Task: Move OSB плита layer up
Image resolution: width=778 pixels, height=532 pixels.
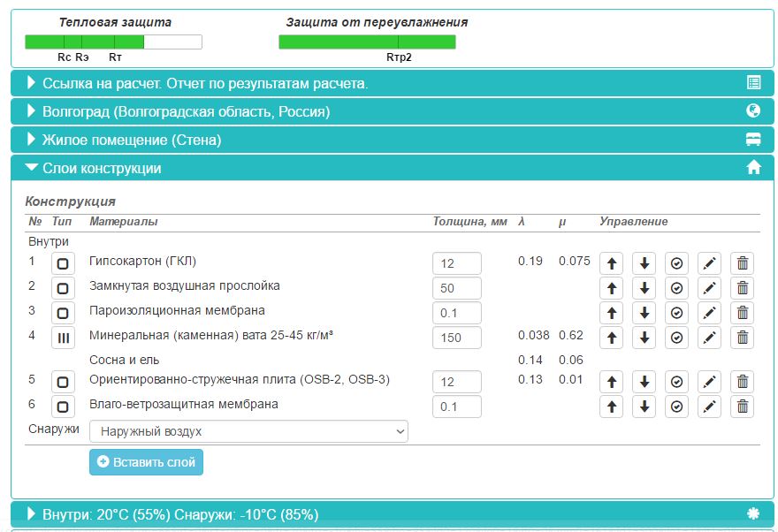Action: click(611, 382)
